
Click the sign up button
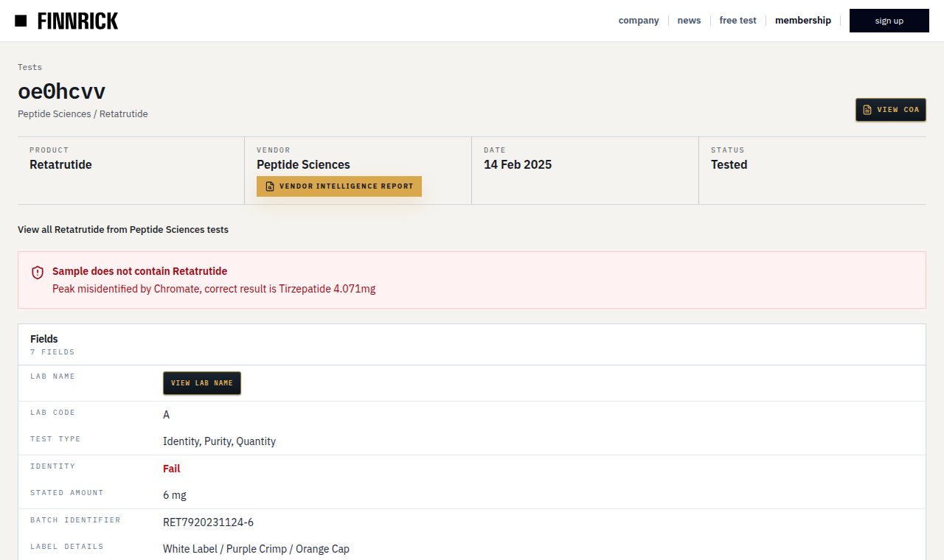pyautogui.click(x=889, y=21)
